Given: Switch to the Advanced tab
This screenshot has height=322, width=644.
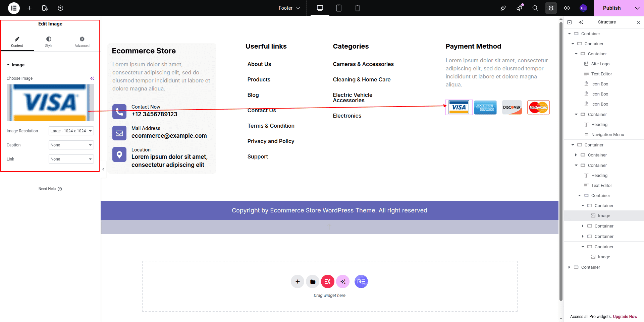Looking at the screenshot, I should [82, 42].
